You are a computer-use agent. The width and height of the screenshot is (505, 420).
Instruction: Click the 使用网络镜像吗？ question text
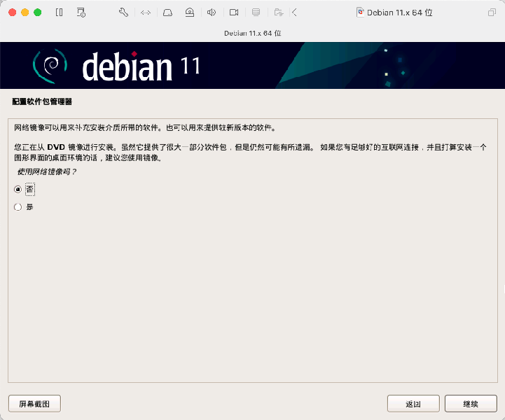coord(47,172)
